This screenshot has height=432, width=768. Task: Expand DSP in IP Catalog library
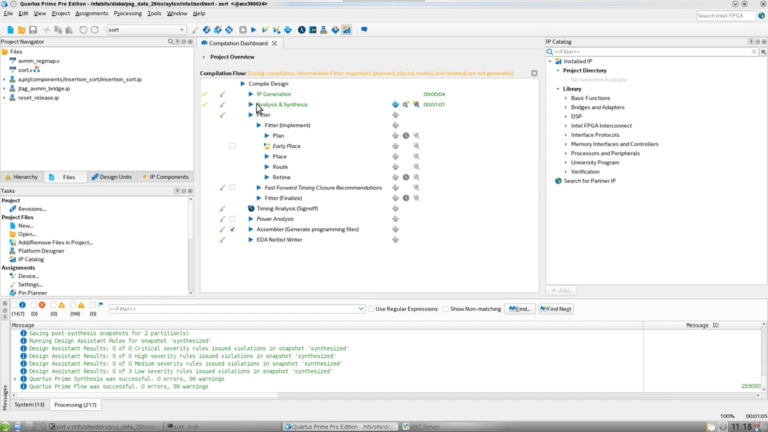[566, 117]
